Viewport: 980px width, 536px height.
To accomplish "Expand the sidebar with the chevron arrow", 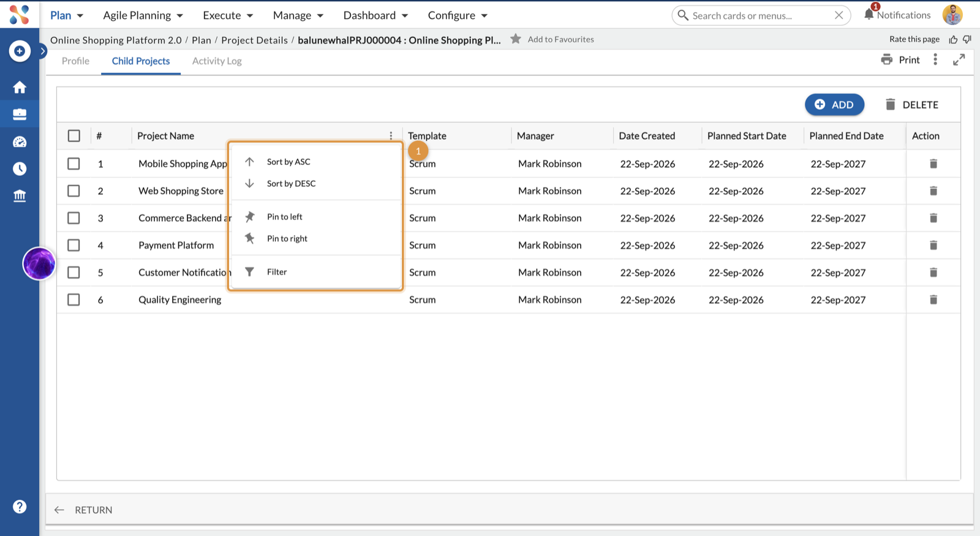I will click(42, 51).
